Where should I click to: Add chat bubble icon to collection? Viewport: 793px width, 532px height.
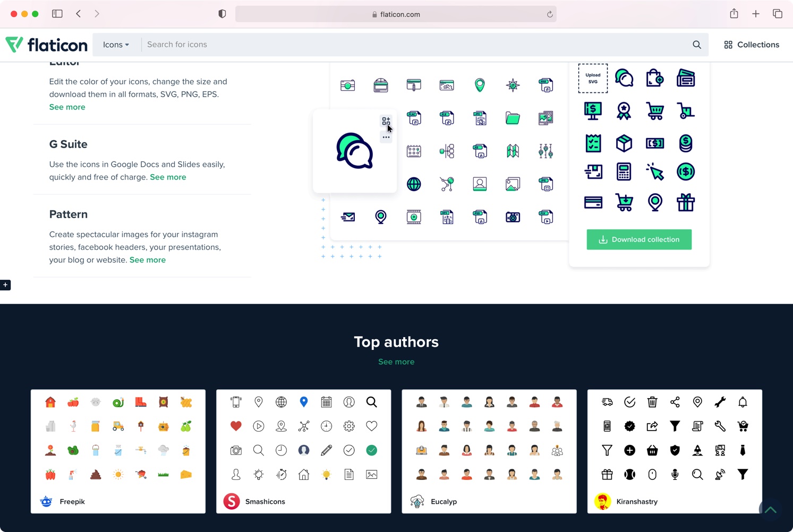386,122
